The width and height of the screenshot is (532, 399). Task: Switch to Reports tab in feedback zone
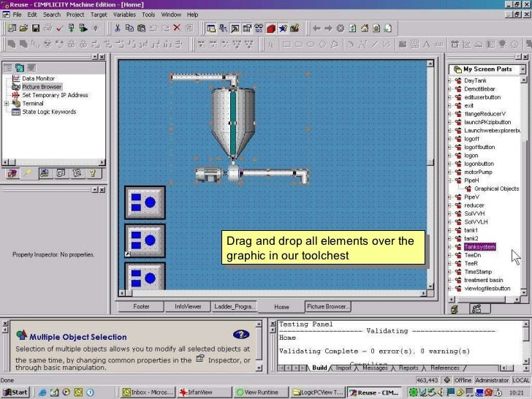point(408,368)
